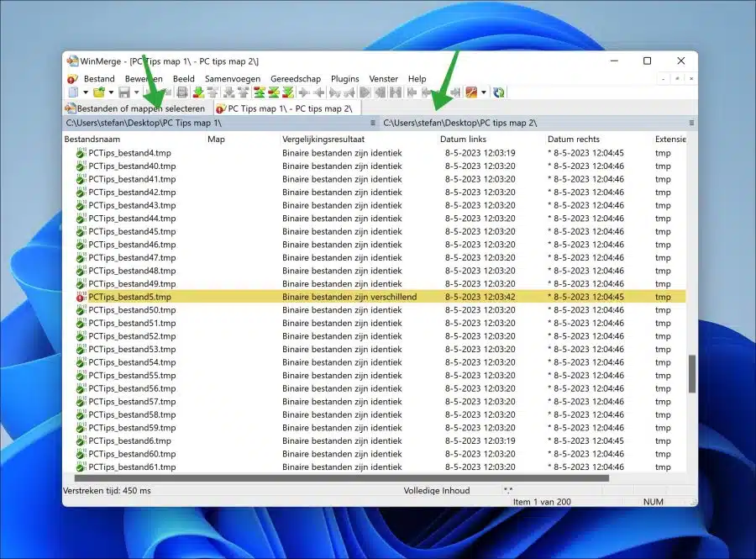
Task: Click Copy Right and Advance icon
Action: point(334,92)
